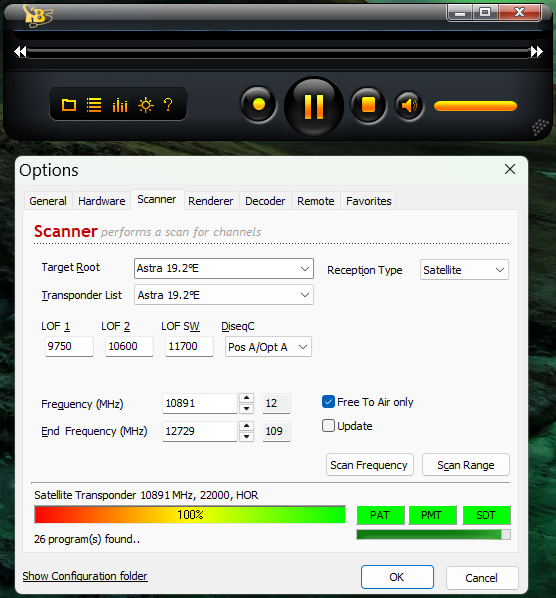Dismiss dialog with Cancel button

482,578
